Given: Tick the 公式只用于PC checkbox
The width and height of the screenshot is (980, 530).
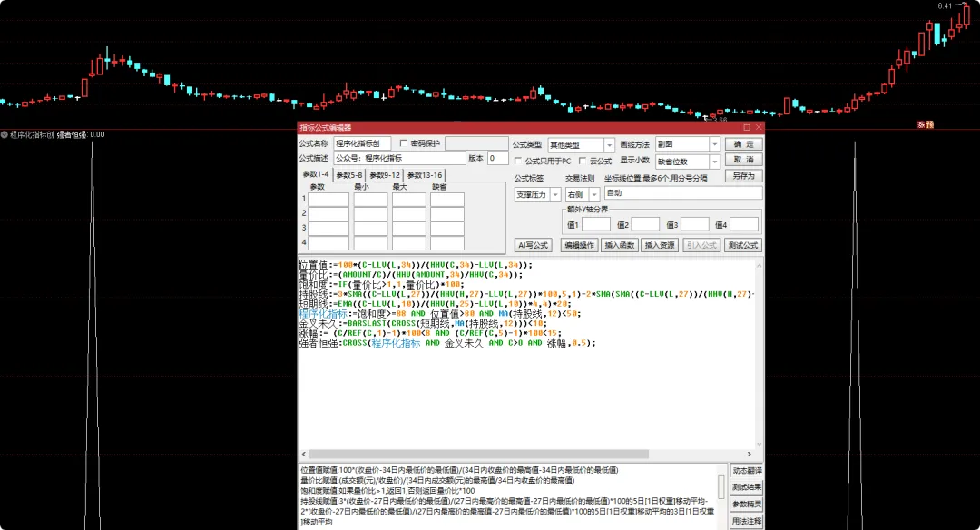Looking at the screenshot, I should coord(517,162).
